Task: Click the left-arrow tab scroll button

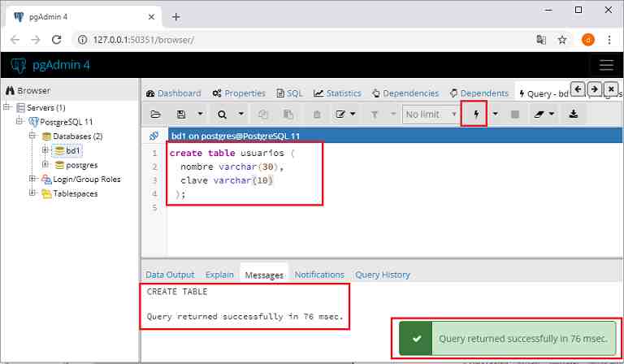Action: click(578, 89)
